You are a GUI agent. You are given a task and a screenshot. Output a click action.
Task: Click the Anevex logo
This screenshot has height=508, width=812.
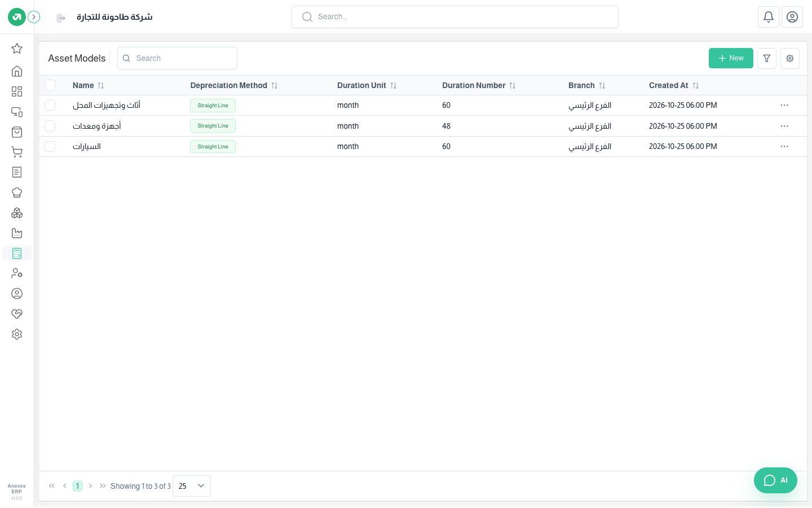17,17
